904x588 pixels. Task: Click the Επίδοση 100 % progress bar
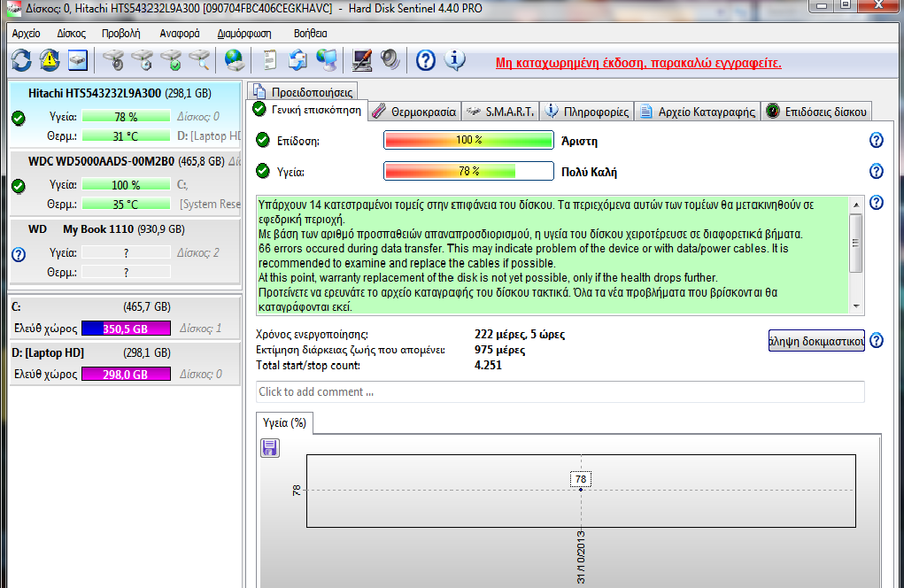468,140
